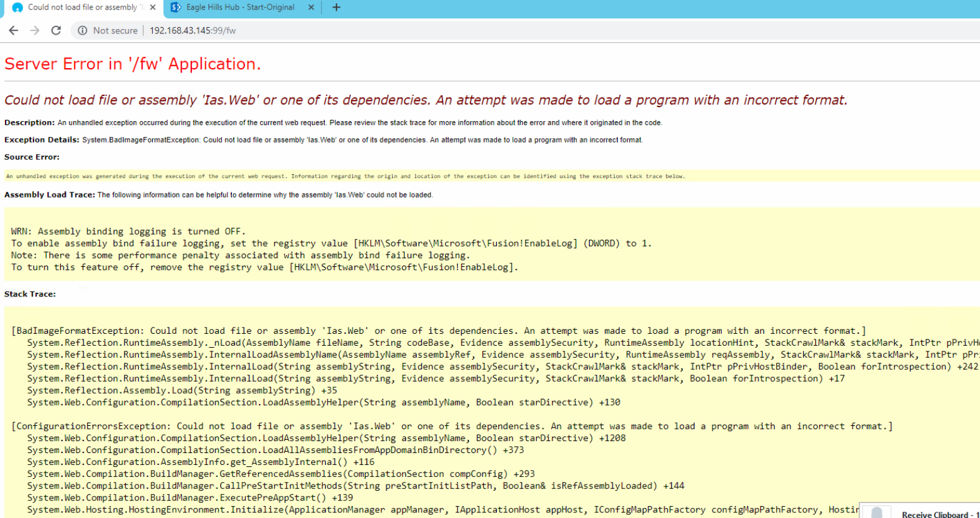Open a new tab with the plus icon
This screenshot has width=980, height=518.
click(x=336, y=7)
